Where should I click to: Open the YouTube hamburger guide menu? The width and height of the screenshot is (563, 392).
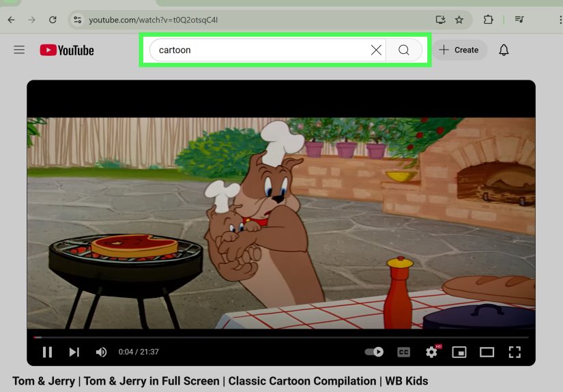tap(19, 50)
